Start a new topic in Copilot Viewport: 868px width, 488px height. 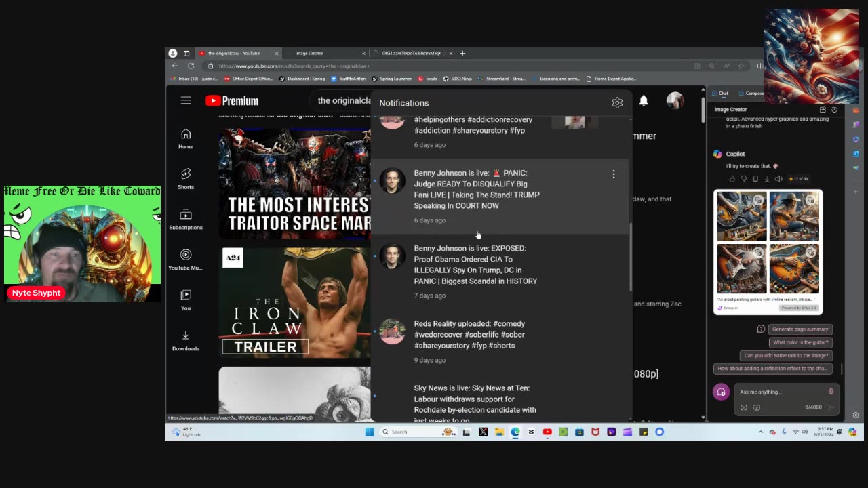(721, 392)
